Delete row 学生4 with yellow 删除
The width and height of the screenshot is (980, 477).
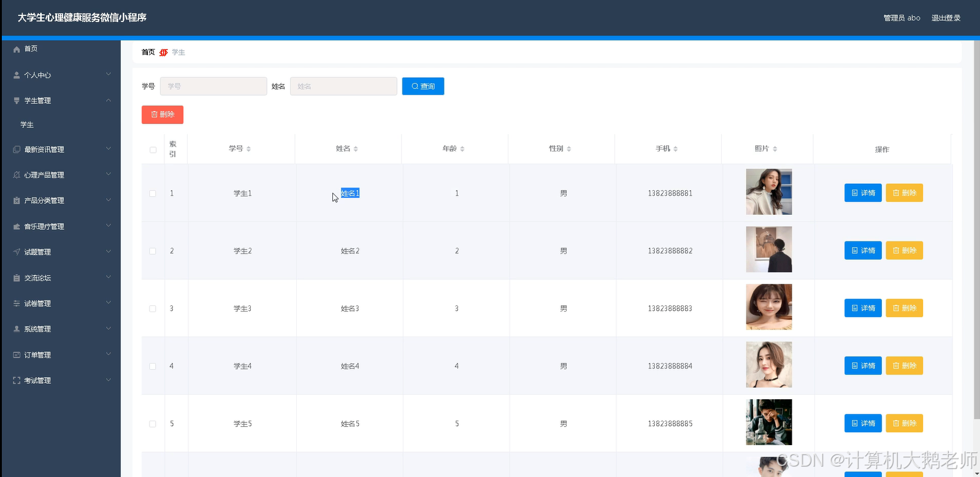point(904,366)
